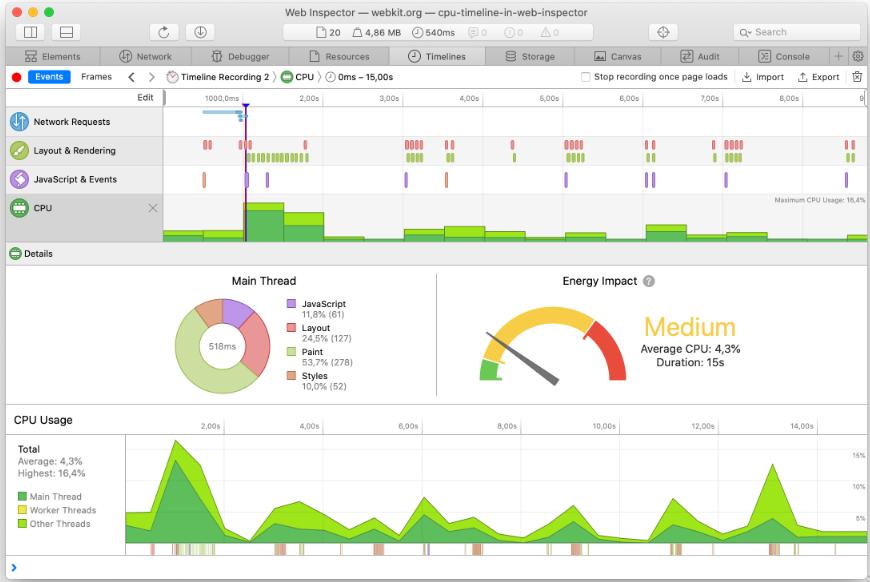Screen dimensions: 870x582
Task: Dock the inspector to the side of the window
Action: coord(31,32)
